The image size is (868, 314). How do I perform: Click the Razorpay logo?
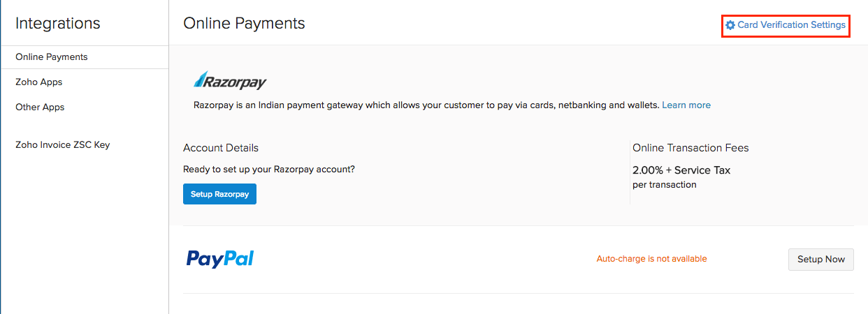point(230,81)
